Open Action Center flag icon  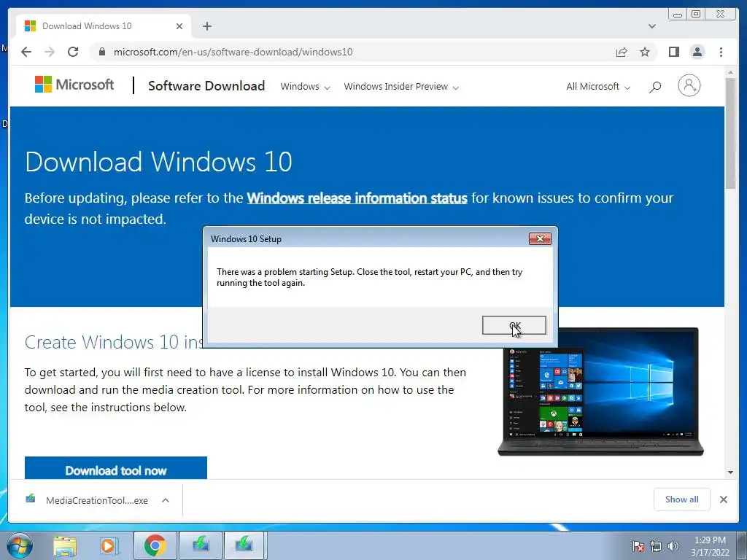coord(638,546)
